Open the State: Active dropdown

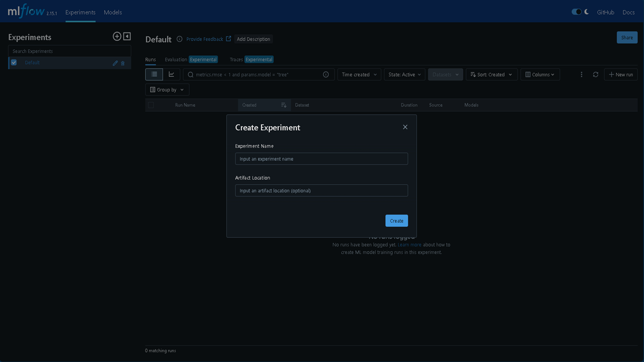point(405,74)
